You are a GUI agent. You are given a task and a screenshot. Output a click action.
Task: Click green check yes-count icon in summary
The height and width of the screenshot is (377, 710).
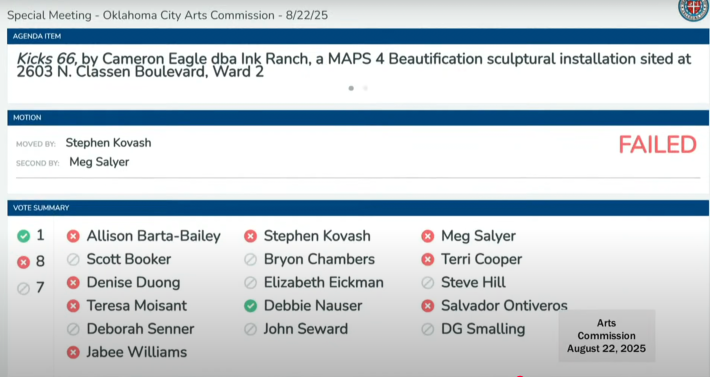[24, 236]
